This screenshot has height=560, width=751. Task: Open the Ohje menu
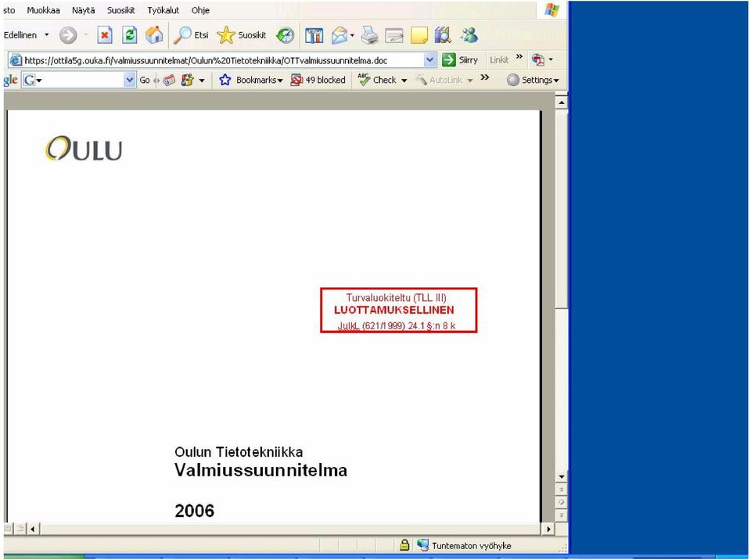pyautogui.click(x=200, y=10)
